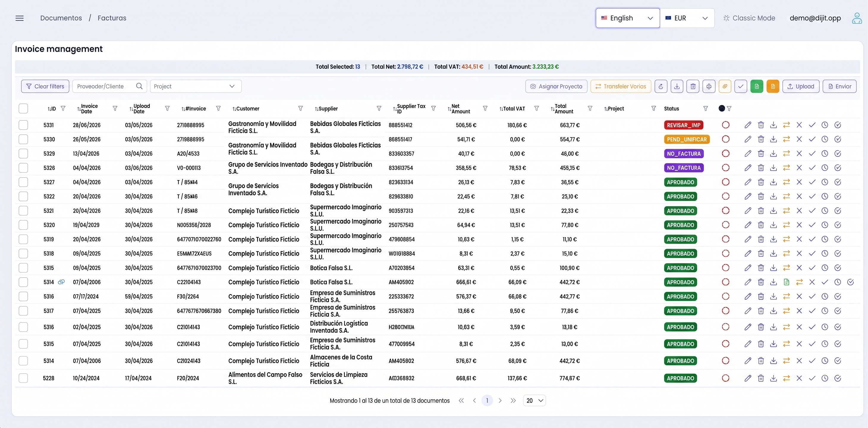The image size is (868, 428).
Task: Open the English language dropdown
Action: tap(628, 18)
